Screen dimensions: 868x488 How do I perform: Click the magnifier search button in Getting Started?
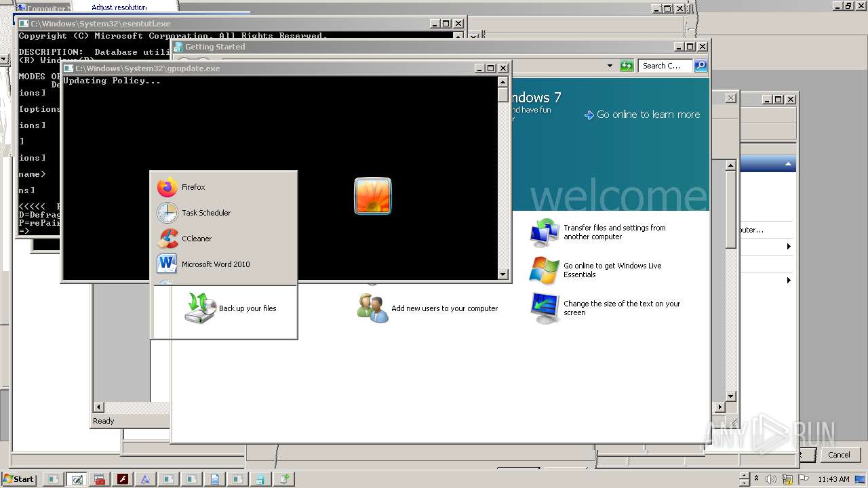(701, 66)
